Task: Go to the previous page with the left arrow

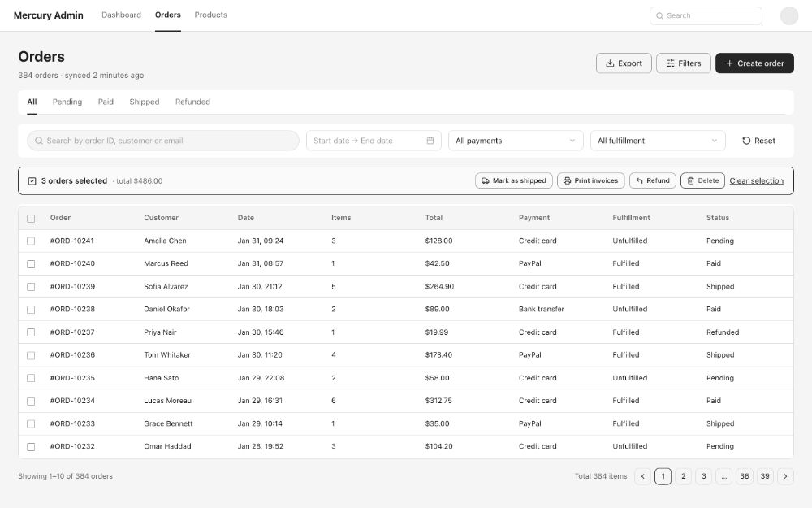Action: [x=642, y=475]
